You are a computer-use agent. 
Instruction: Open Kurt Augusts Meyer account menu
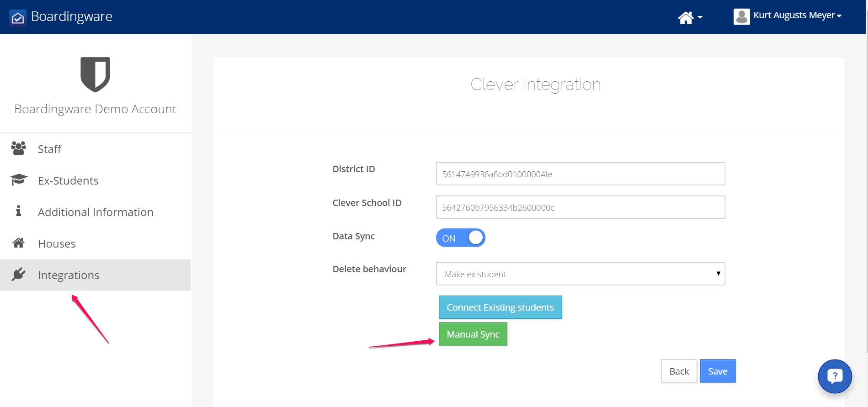(x=797, y=16)
